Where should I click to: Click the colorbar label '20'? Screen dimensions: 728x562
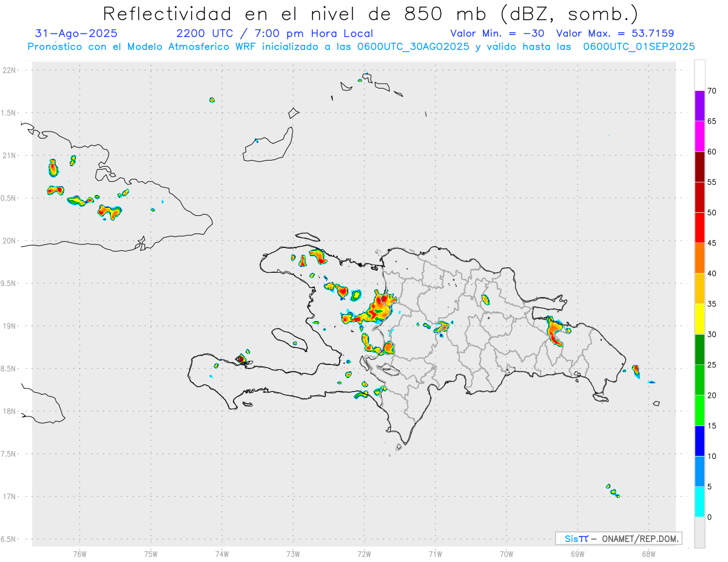tap(712, 395)
